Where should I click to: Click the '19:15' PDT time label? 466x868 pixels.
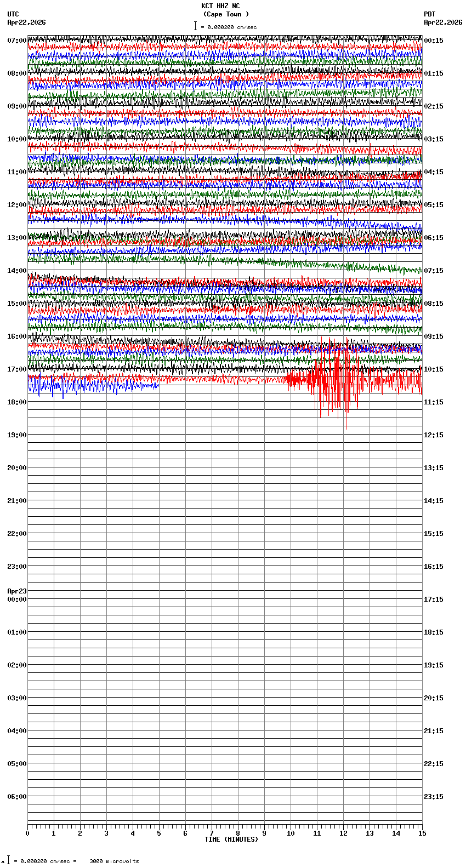click(434, 665)
